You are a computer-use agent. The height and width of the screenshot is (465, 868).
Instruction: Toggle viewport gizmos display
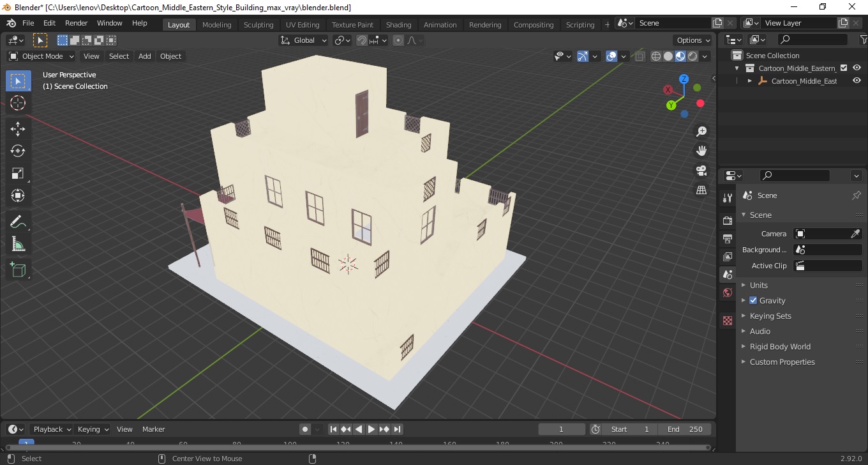pos(583,56)
